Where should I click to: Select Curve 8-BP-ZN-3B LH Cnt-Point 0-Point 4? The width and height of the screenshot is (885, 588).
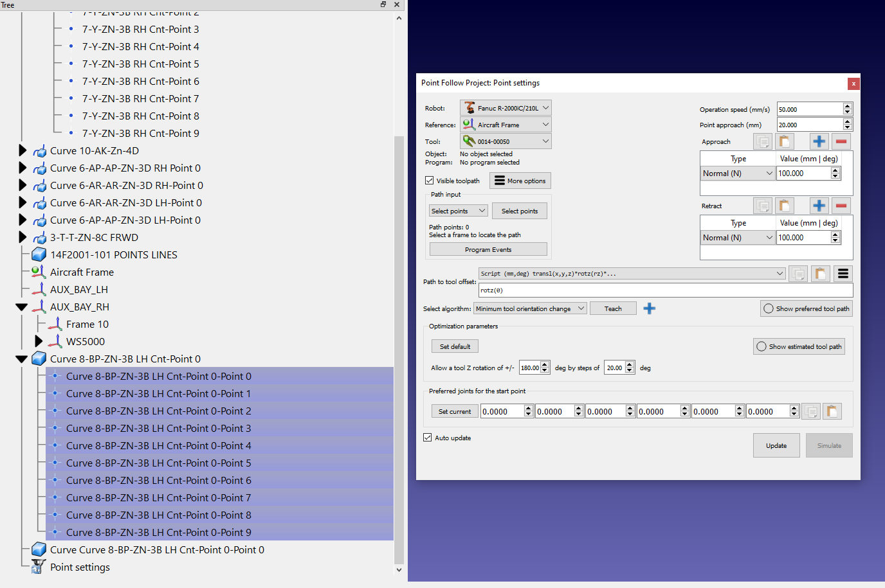[x=158, y=445]
